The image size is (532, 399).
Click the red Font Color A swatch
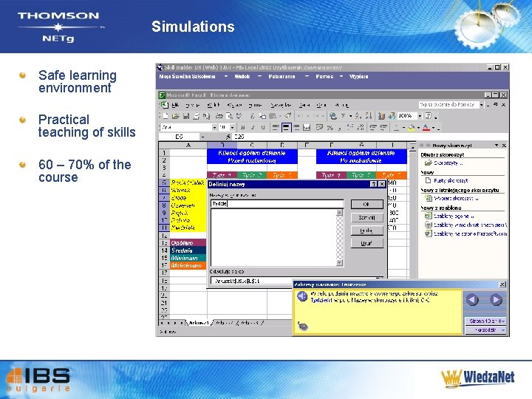[426, 128]
